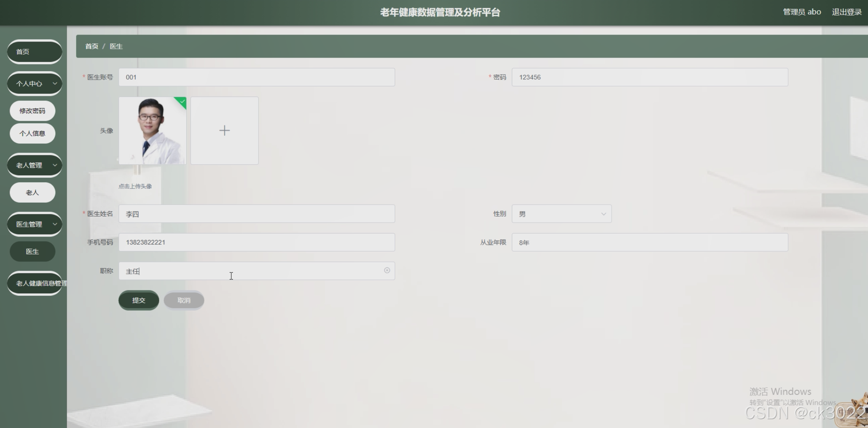The image size is (868, 428).
Task: Select 老人 submenu item
Action: (32, 193)
